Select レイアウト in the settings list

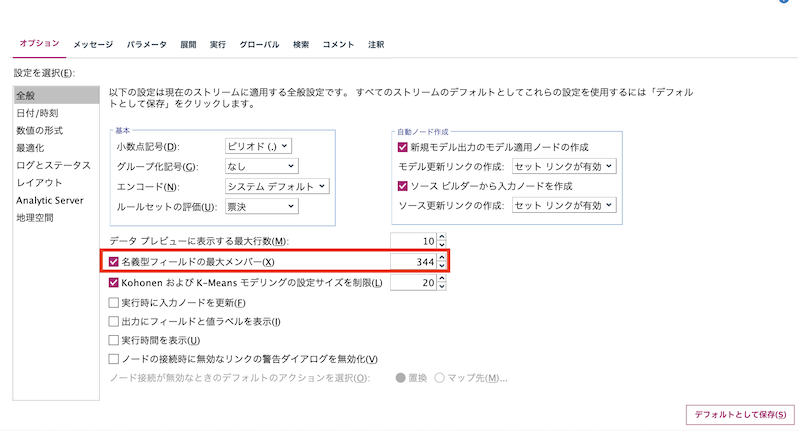pos(56,183)
